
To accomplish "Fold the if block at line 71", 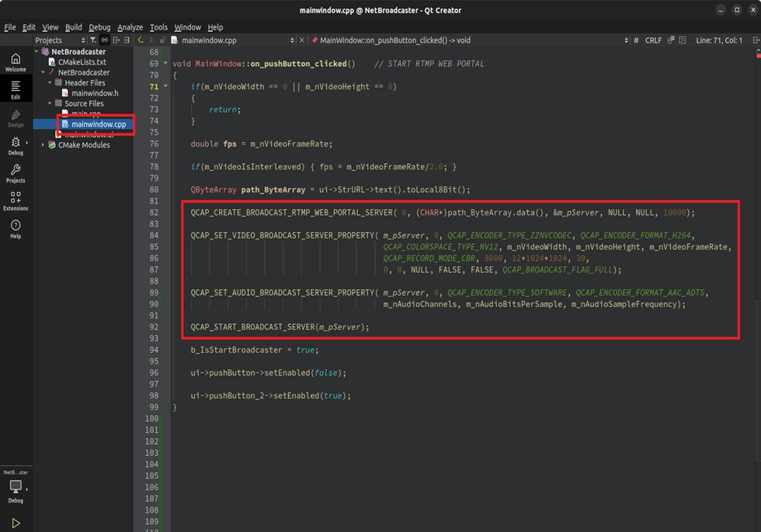I will (165, 86).
